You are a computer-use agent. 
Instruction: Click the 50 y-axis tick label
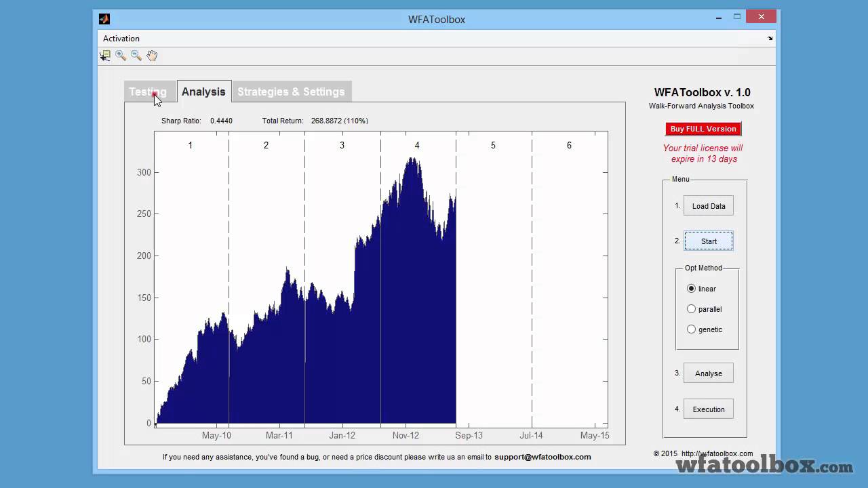pyautogui.click(x=146, y=382)
